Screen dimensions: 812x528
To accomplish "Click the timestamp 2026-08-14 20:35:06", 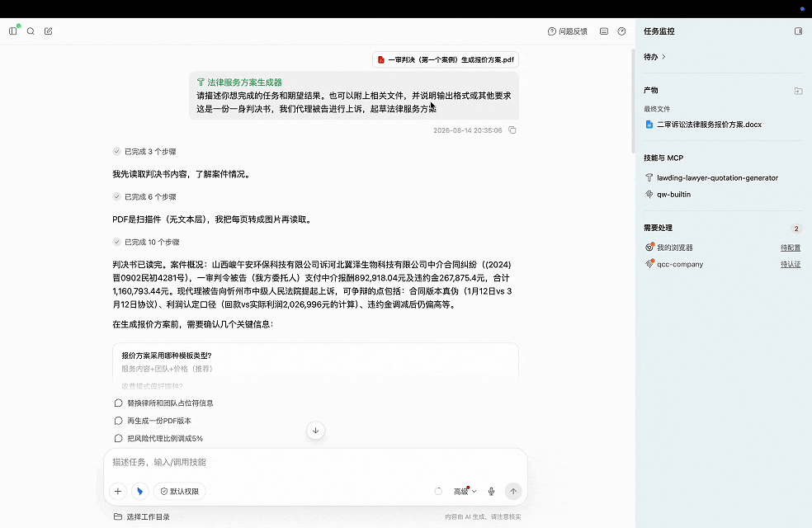I will tap(468, 130).
